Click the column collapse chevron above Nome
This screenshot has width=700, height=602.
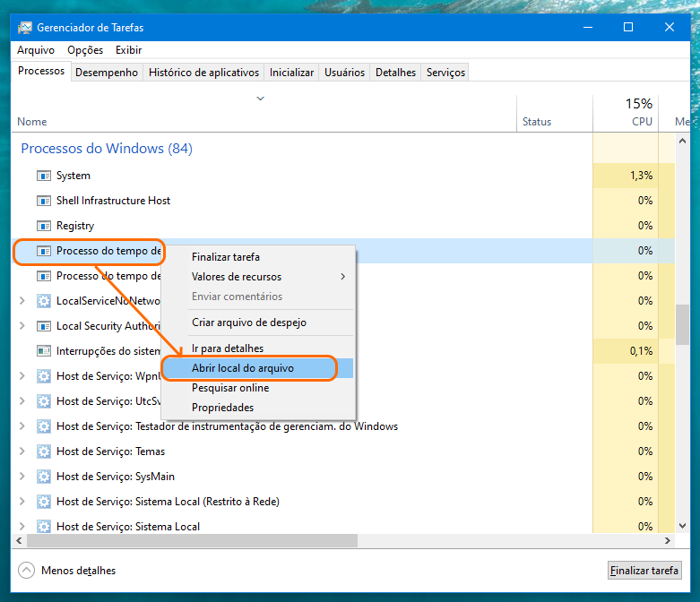[260, 99]
